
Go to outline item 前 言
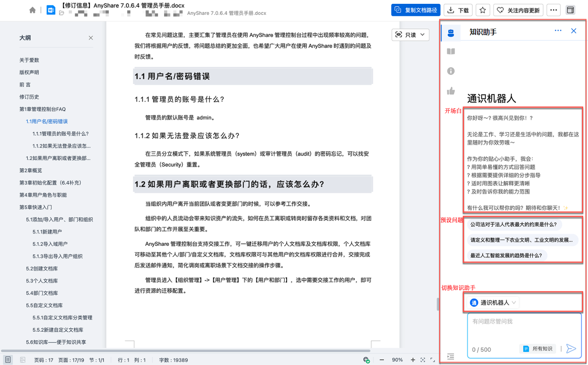pos(25,84)
